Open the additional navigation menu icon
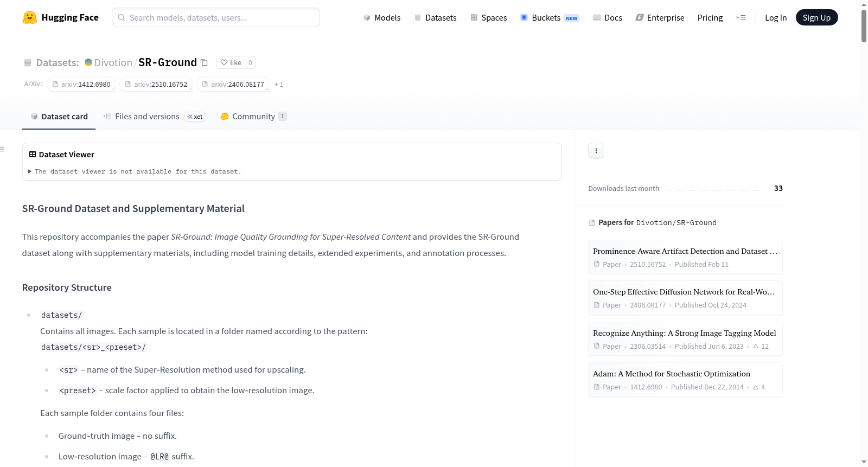 tap(741, 17)
